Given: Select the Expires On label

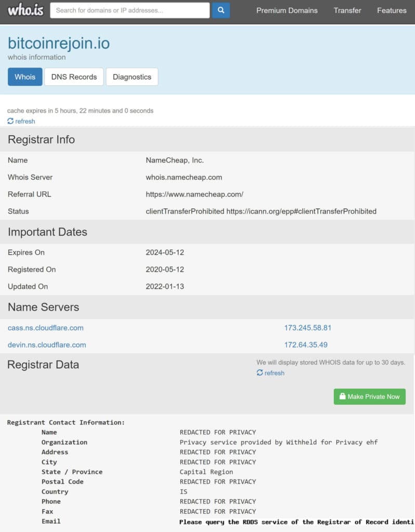Looking at the screenshot, I should (x=26, y=252).
